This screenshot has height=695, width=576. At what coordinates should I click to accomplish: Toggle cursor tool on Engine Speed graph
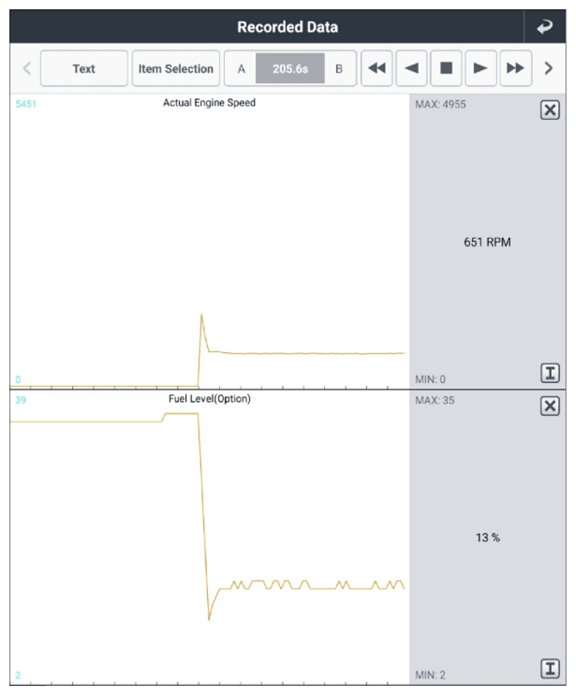550,373
